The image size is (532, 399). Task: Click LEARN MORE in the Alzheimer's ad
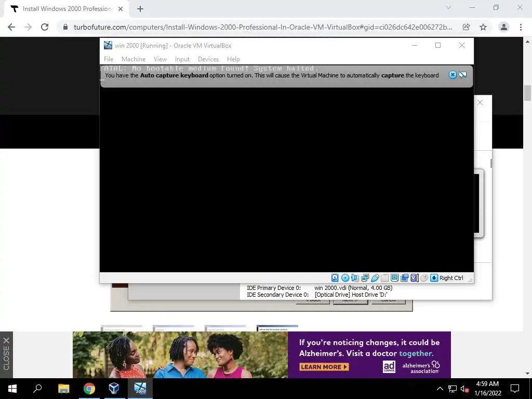pyautogui.click(x=324, y=367)
